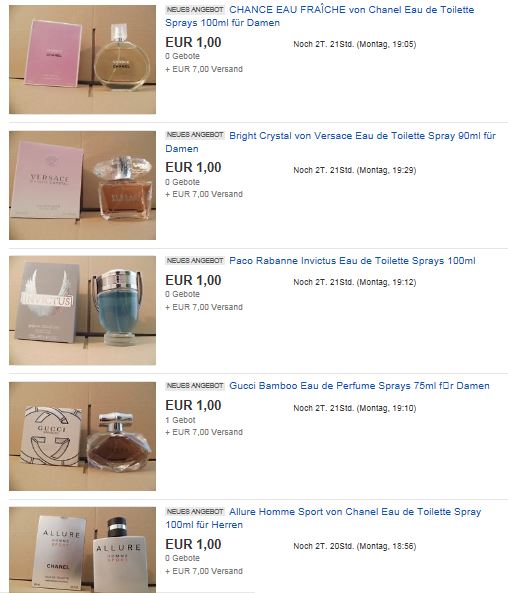The image size is (508, 593).
Task: Open the Allure Homme Sport Chanel listing title
Action: click(323, 518)
